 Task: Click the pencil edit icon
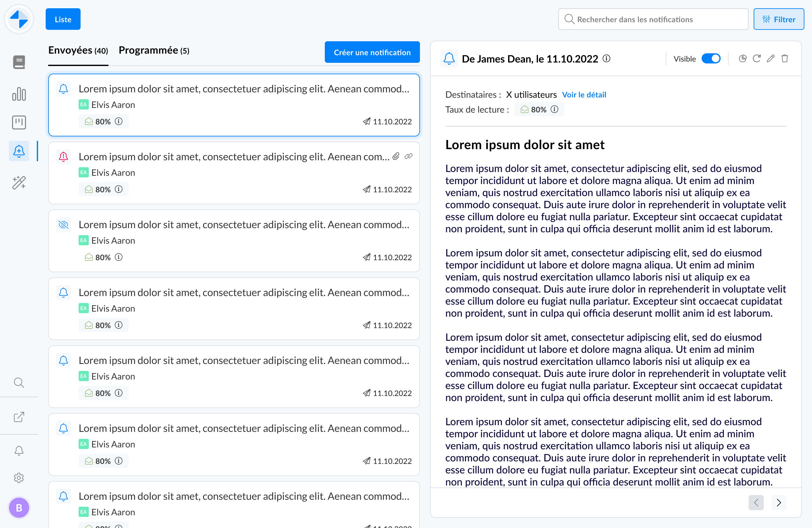coord(771,58)
